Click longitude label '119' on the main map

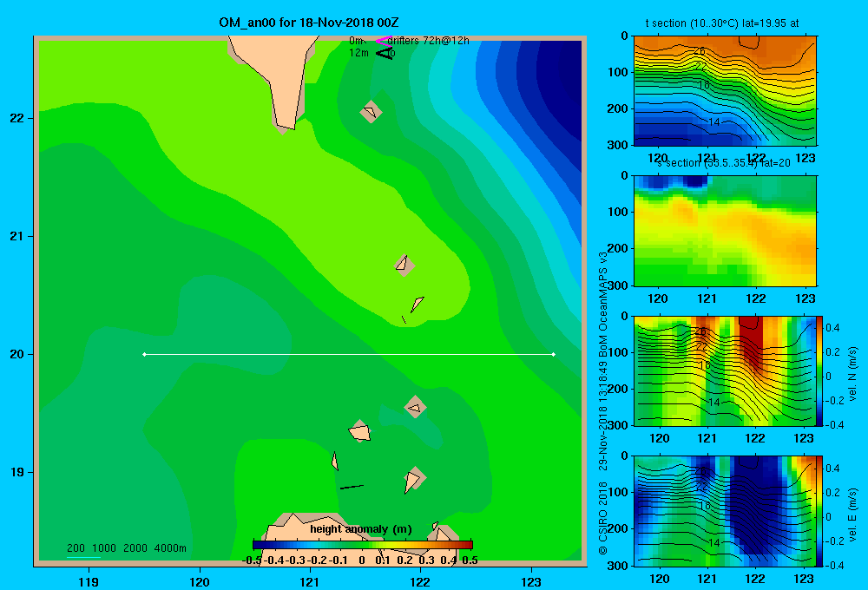89,581
